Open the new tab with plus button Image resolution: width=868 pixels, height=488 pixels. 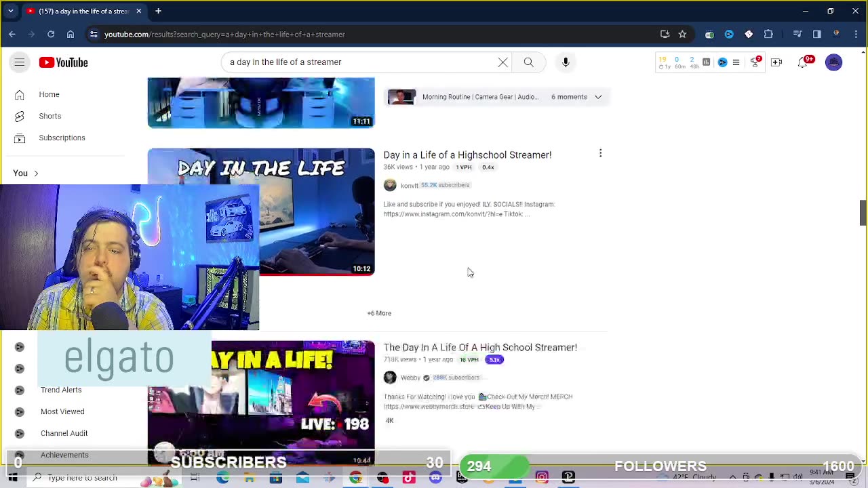(158, 11)
